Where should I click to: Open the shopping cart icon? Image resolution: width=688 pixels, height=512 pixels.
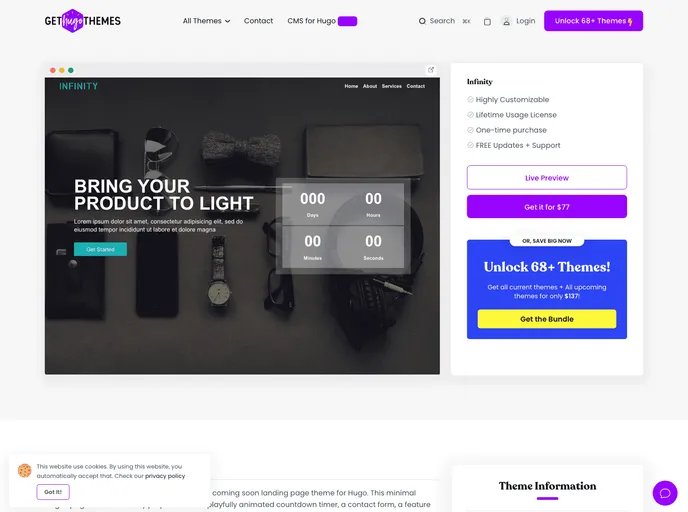pyautogui.click(x=487, y=21)
